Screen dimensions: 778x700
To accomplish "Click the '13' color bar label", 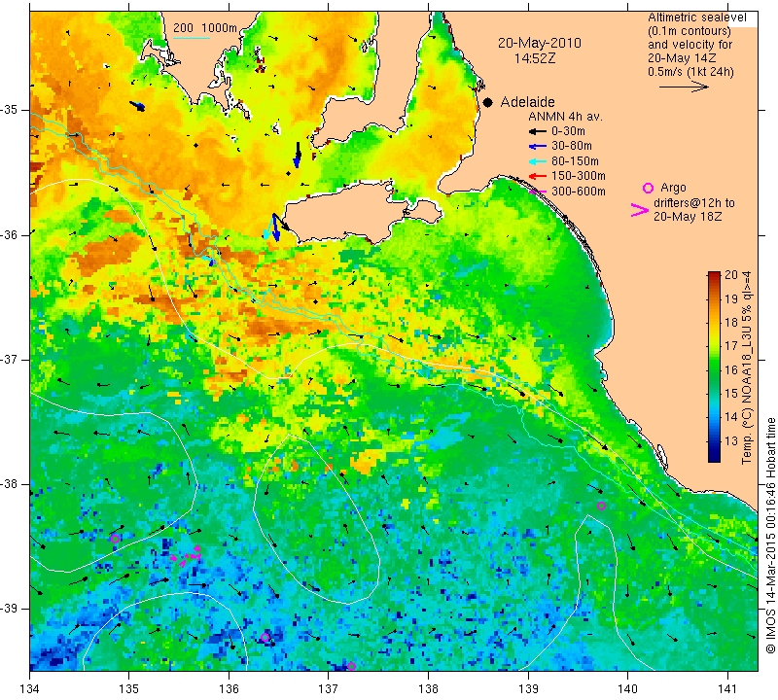I will tap(731, 440).
